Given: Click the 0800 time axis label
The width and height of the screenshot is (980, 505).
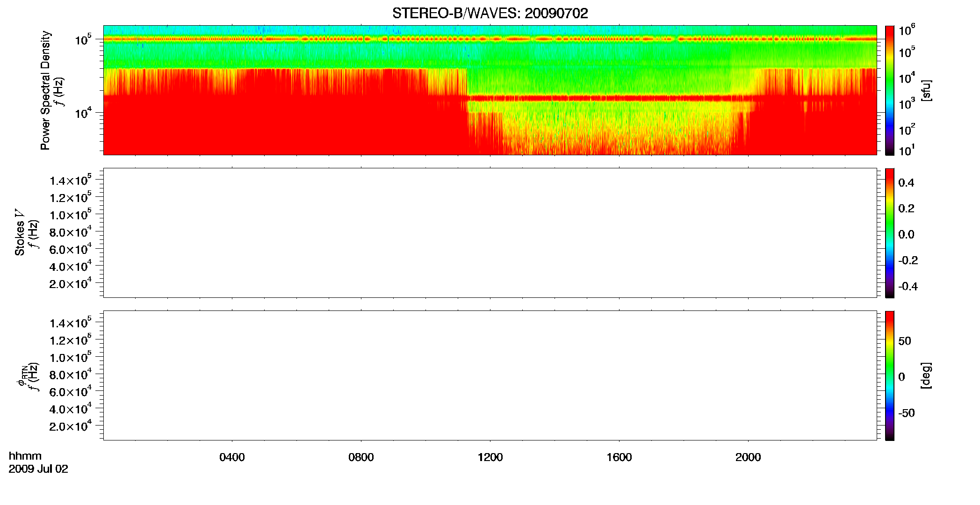Looking at the screenshot, I should [x=361, y=457].
